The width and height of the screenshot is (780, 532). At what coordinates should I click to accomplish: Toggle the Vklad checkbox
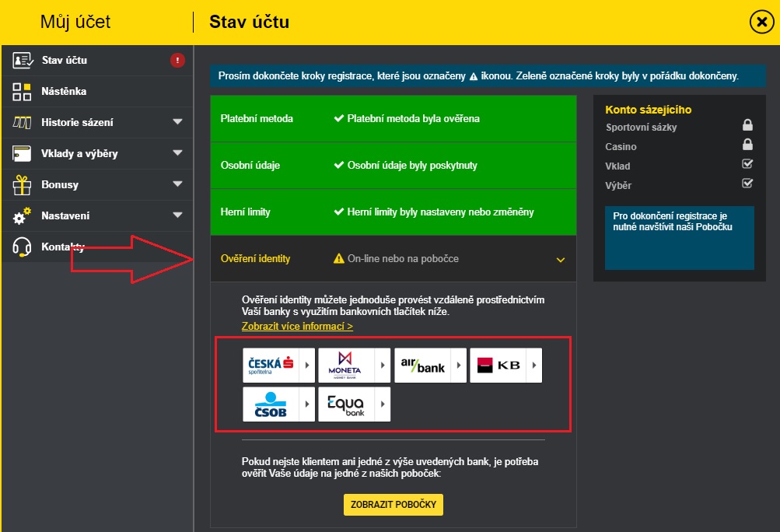coord(747,164)
